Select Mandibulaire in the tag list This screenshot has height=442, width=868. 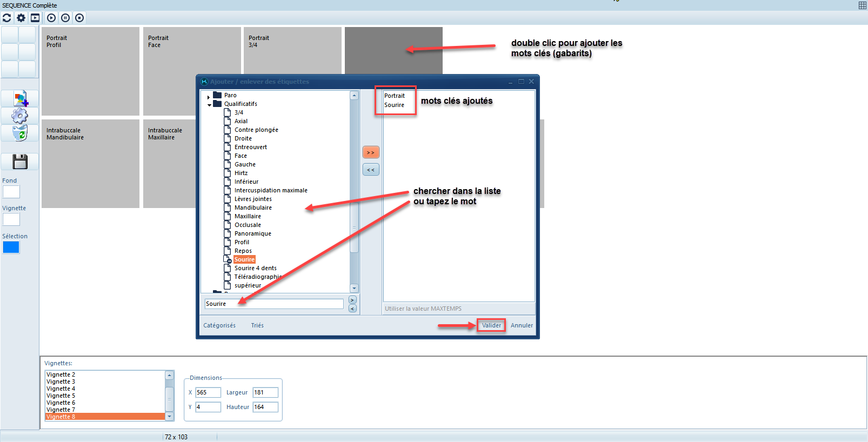[x=253, y=207]
